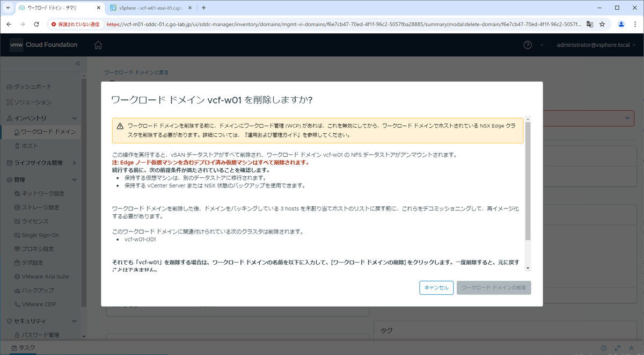The height and width of the screenshot is (355, 644).
Task: Open the help question mark icon
Action: coord(528,45)
